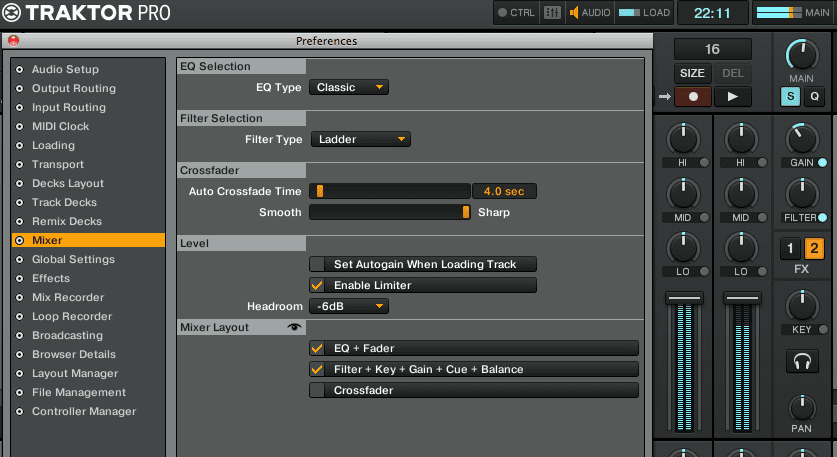Click the loop recorder SIZE button

tap(692, 73)
